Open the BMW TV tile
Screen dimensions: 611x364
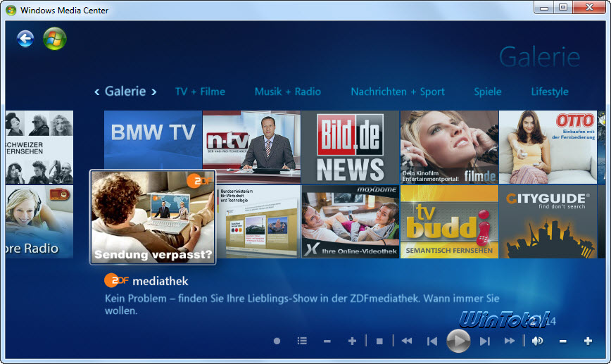(153, 140)
